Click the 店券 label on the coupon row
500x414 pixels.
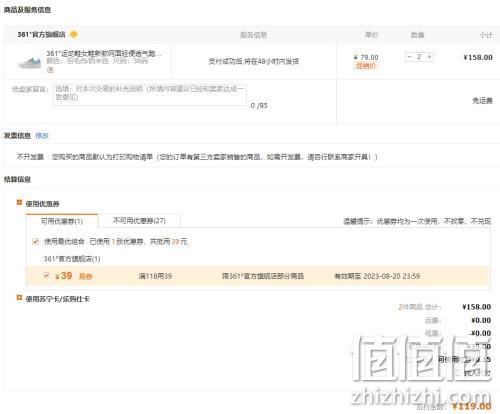[85, 276]
